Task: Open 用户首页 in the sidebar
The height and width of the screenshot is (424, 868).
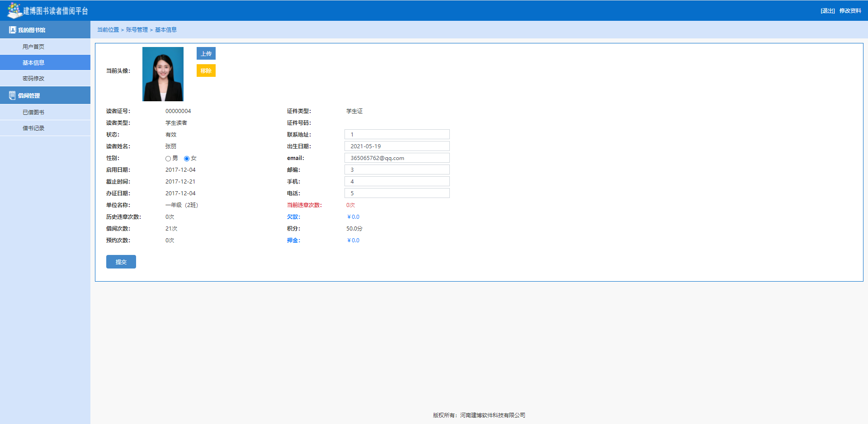Action: pos(33,47)
